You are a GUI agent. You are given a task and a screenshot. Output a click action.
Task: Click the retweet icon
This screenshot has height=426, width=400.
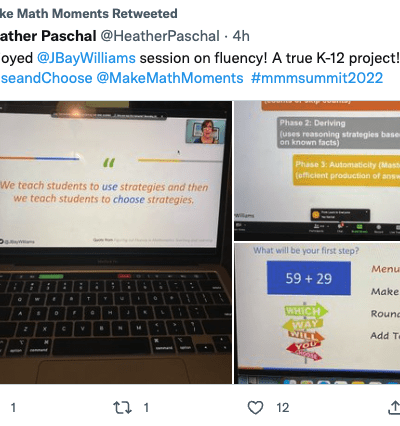(x=122, y=407)
